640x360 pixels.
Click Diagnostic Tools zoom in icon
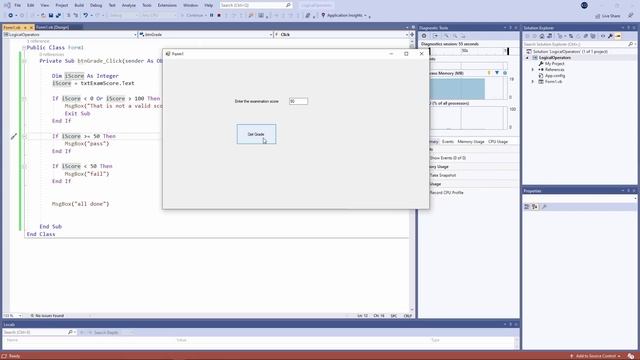pos(446,36)
